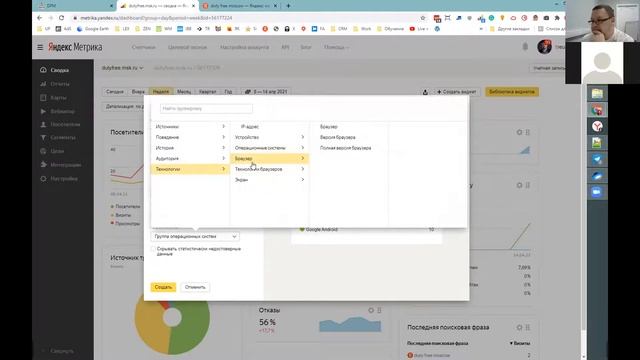
Task: Choose IP-адрес grouping
Action: pyautogui.click(x=250, y=127)
